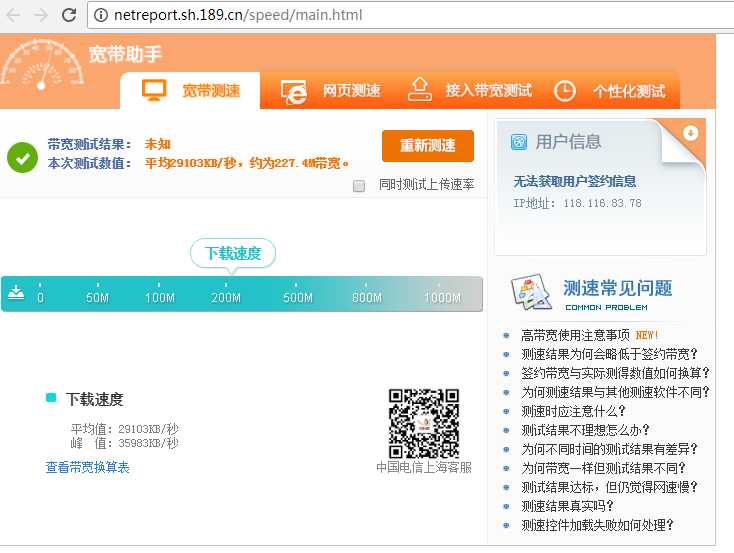Focus the address bar URL field
This screenshot has height=553, width=734.
coord(412,15)
